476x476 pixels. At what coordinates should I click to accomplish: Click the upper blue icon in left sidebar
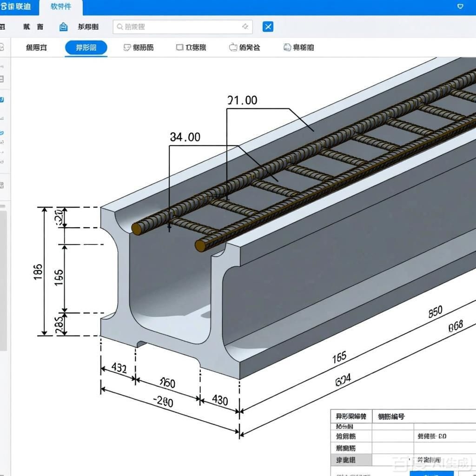pos(2,99)
